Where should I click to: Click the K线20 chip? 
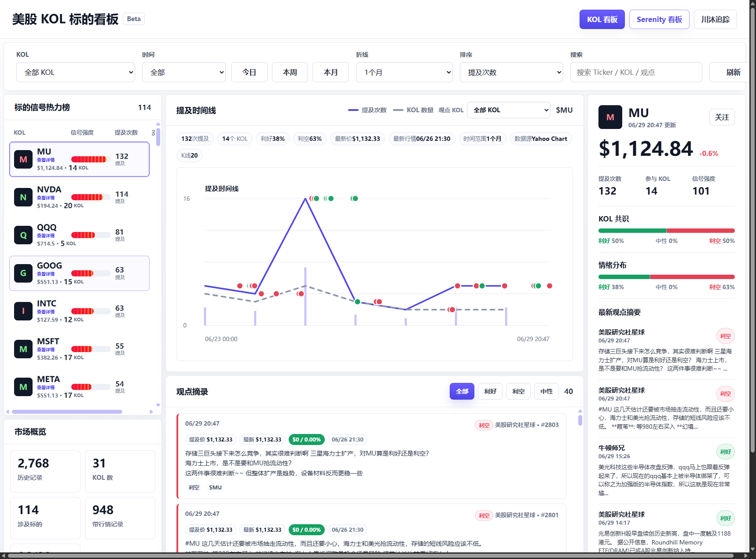(x=190, y=155)
